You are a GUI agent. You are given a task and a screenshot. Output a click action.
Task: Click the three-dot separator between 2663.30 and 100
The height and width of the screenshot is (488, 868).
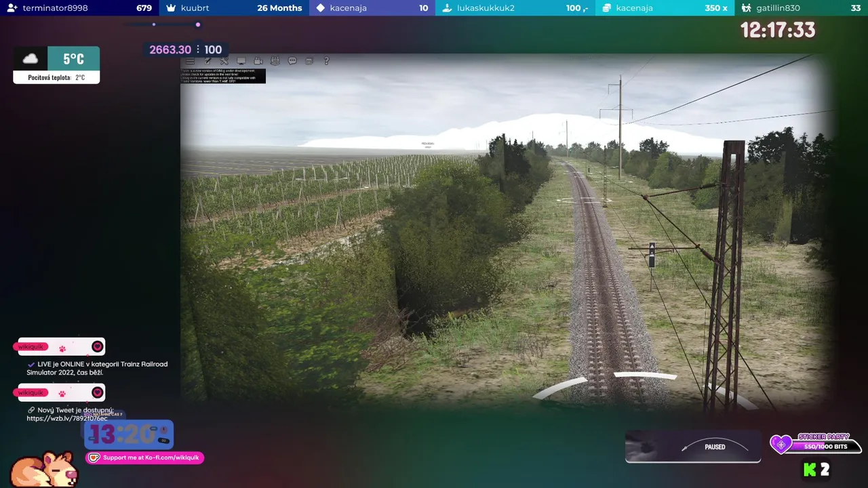[198, 49]
